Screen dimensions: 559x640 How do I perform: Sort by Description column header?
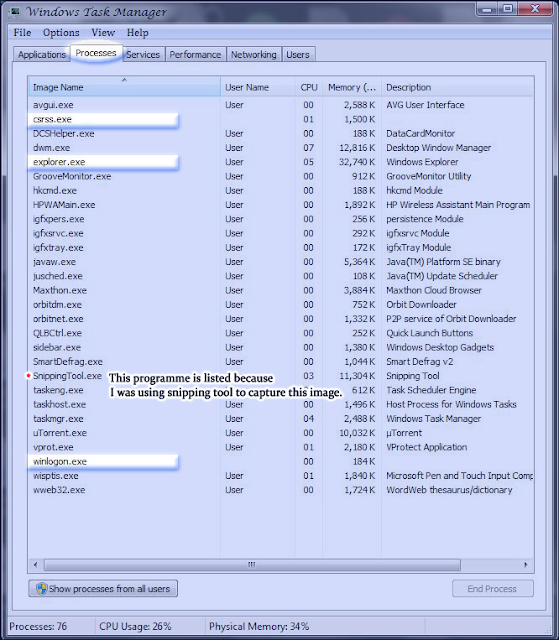click(457, 87)
